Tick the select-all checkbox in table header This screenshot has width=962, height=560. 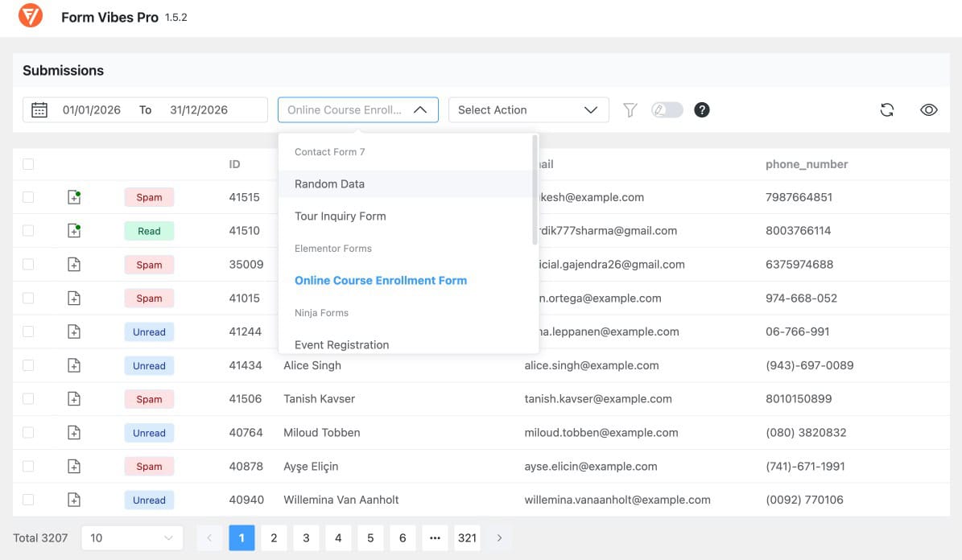point(28,164)
